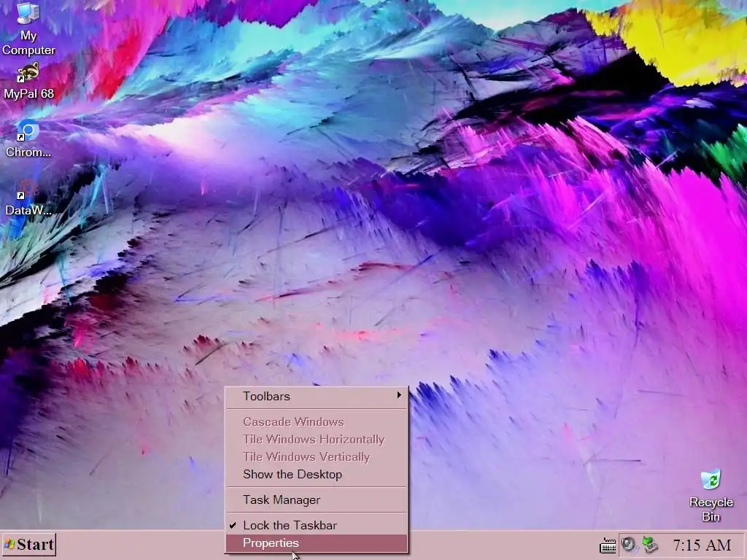This screenshot has height=560, width=747.
Task: Click the volume speaker tray icon
Action: pyautogui.click(x=630, y=545)
